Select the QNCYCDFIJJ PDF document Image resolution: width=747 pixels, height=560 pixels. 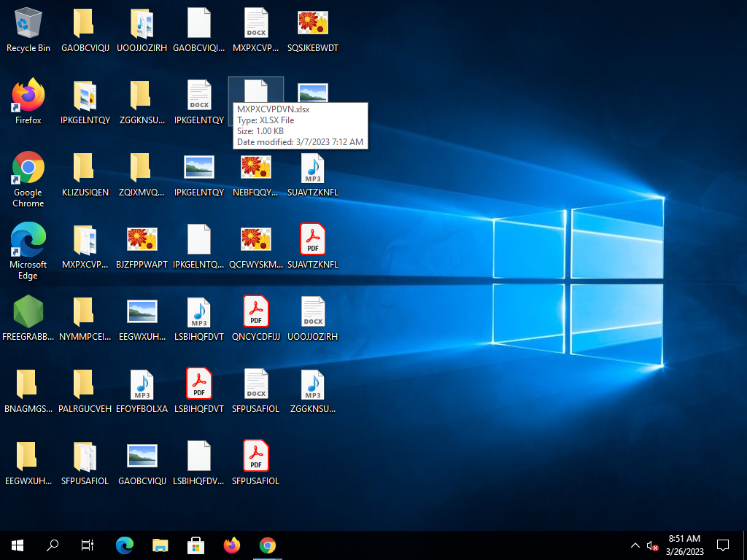tap(256, 312)
